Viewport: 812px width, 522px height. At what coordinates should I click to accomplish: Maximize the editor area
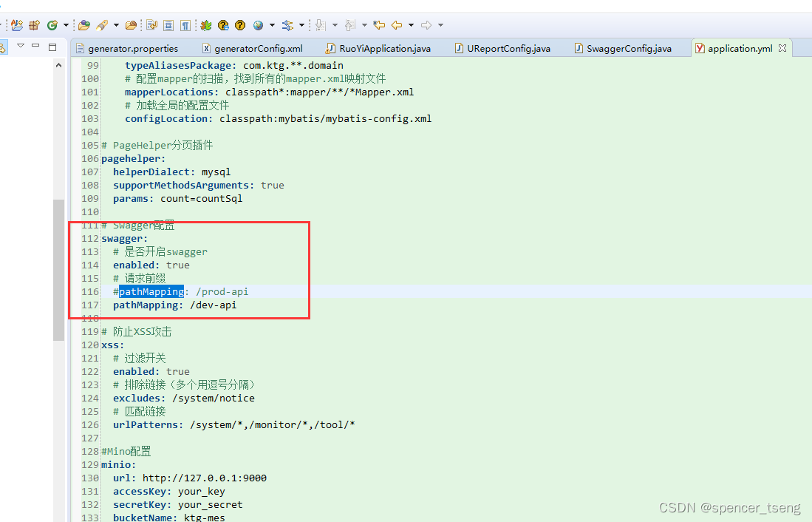52,46
